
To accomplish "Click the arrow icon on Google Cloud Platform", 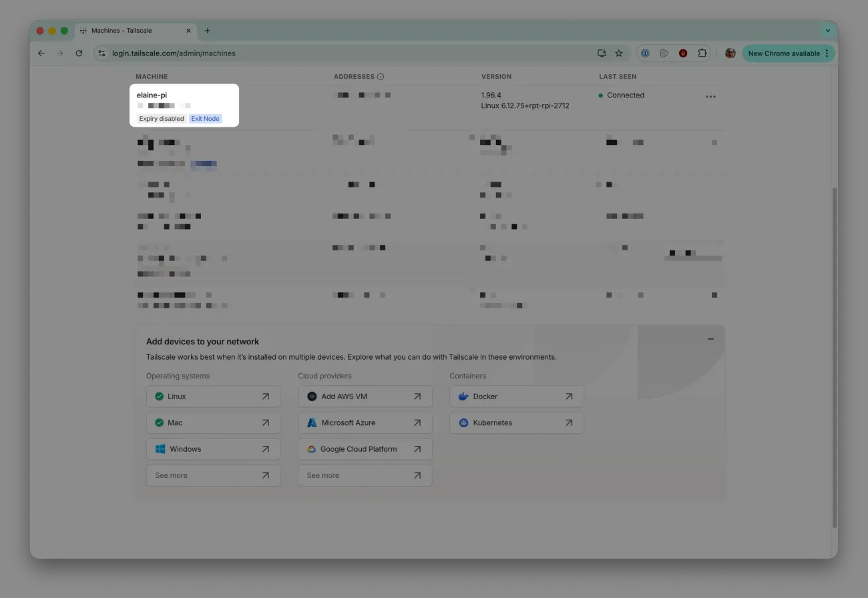I will [417, 449].
